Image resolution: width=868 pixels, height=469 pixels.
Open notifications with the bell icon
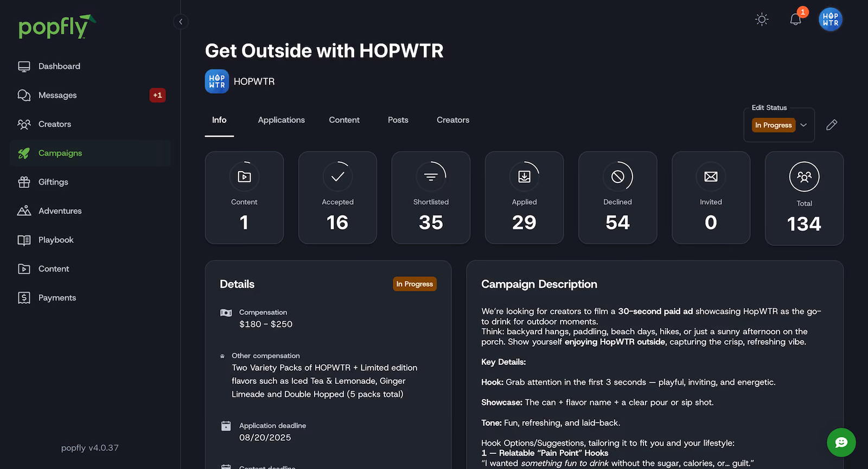tap(795, 20)
